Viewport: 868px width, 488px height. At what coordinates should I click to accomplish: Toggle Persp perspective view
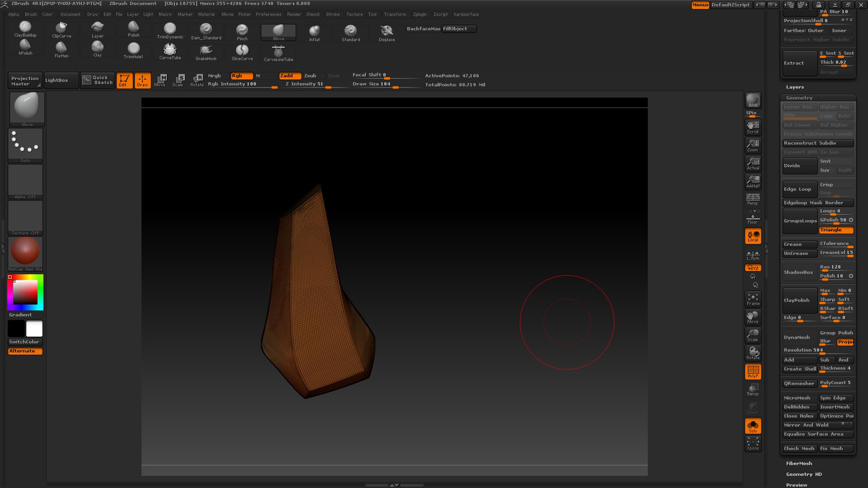(753, 199)
